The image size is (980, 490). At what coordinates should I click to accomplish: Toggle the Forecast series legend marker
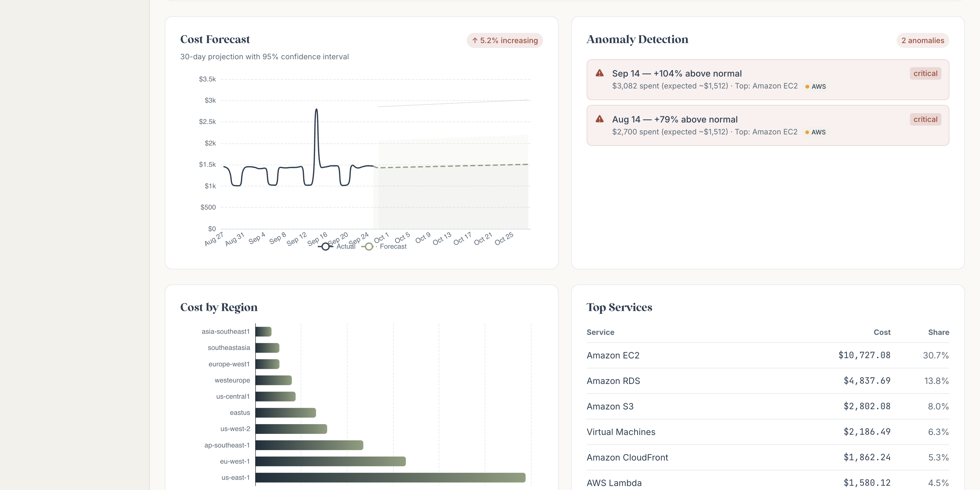click(x=368, y=246)
